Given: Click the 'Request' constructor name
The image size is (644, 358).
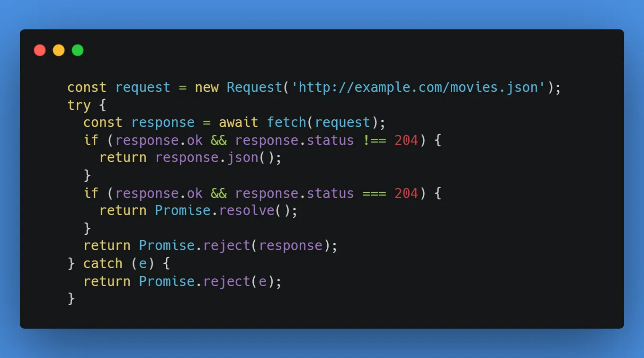Looking at the screenshot, I should (x=254, y=88).
